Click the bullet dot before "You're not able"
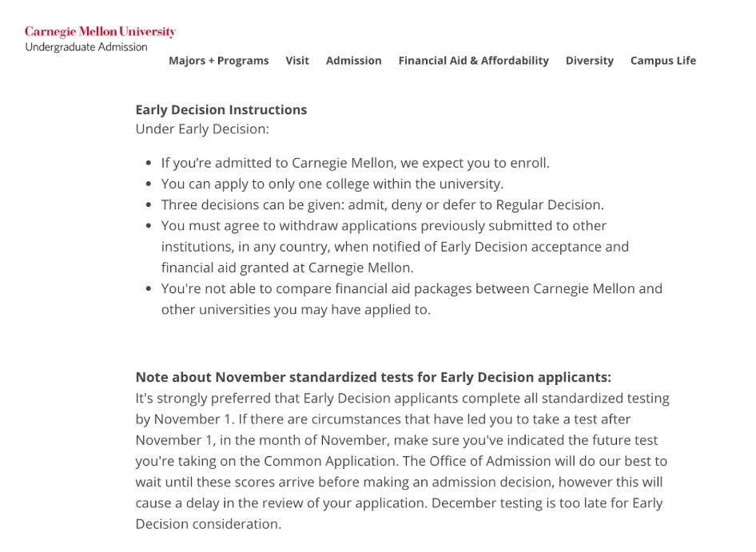The height and width of the screenshot is (552, 756). [x=149, y=289]
